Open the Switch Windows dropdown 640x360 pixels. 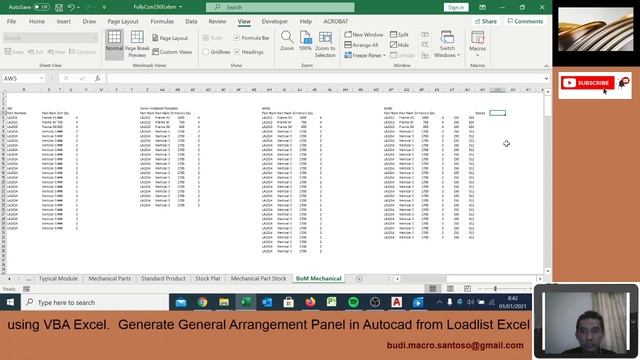pyautogui.click(x=447, y=44)
